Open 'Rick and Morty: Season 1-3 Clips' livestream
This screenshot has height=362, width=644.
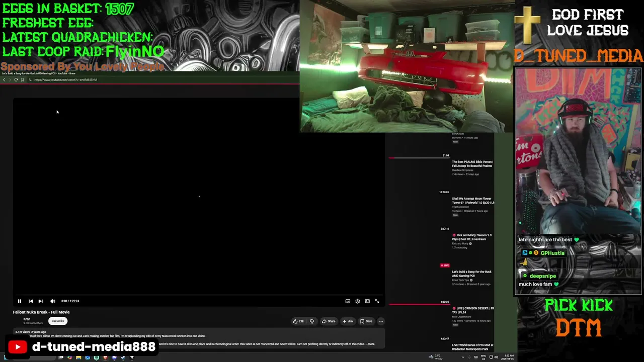pos(472,237)
